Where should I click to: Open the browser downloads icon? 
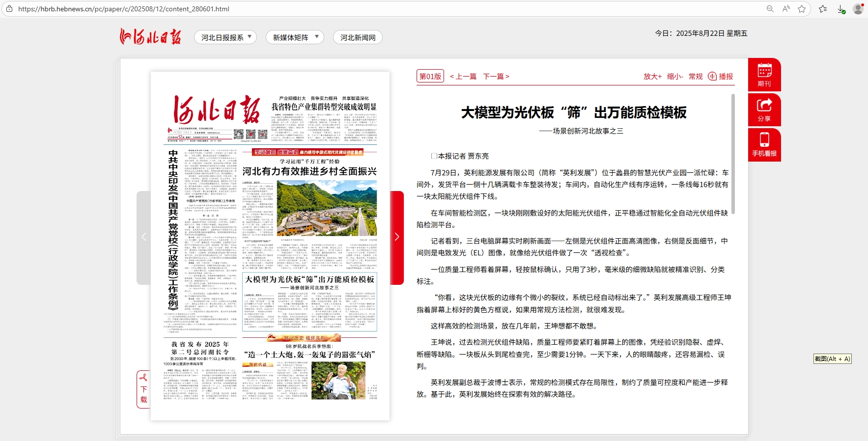(841, 9)
